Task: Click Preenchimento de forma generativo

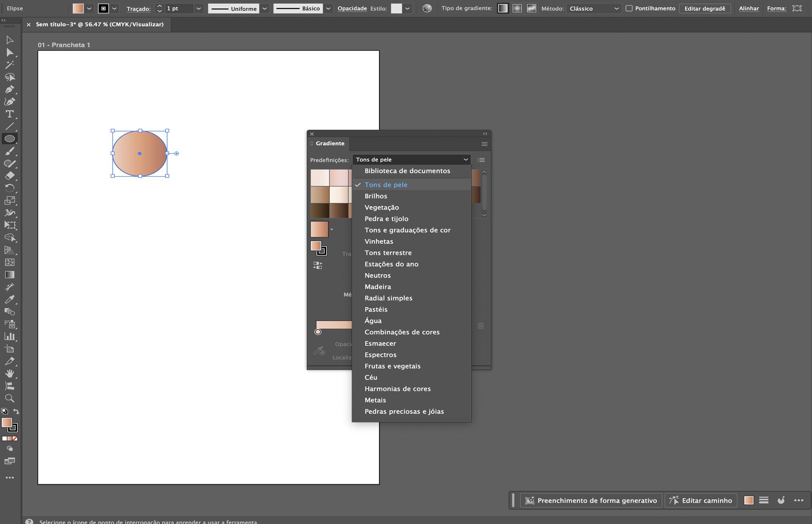Action: [591, 500]
